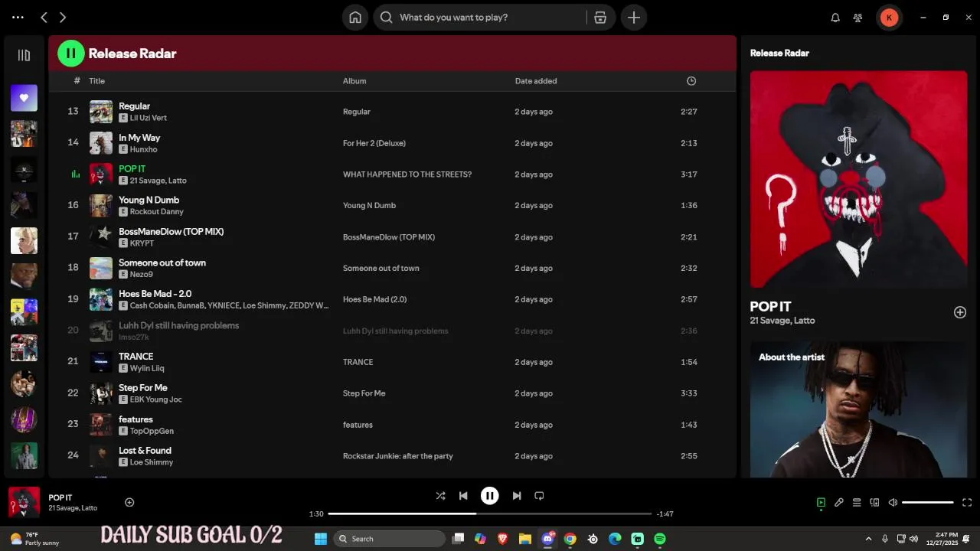Click now-playing cover in bottom bar
This screenshot has width=980, height=551.
point(24,502)
